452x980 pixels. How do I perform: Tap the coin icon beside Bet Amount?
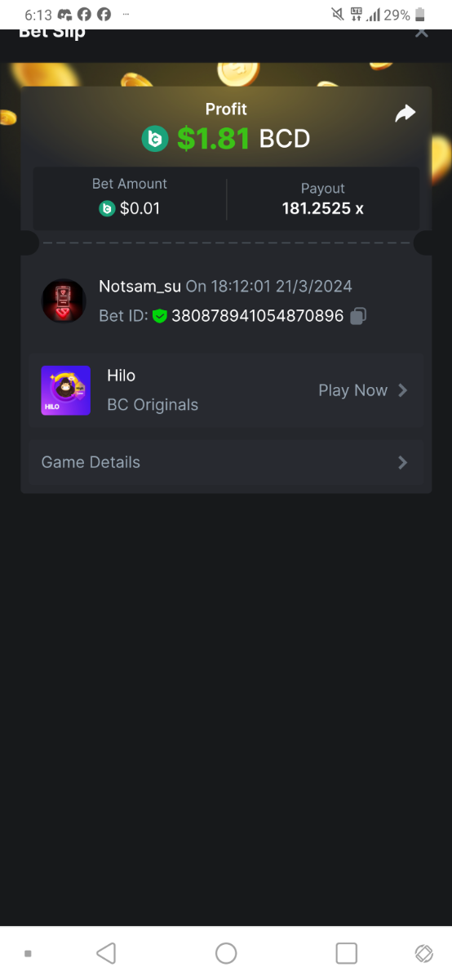tap(107, 209)
